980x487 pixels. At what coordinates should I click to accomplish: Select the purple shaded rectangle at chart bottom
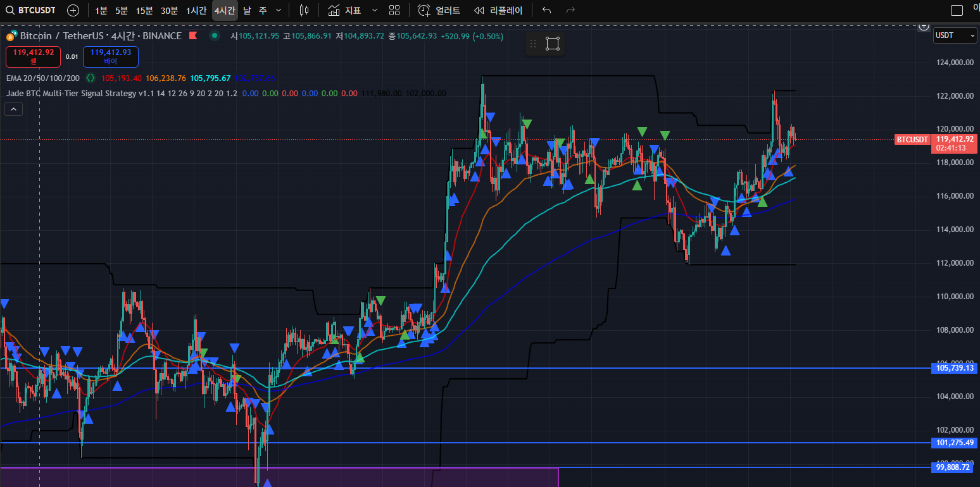tap(279, 477)
